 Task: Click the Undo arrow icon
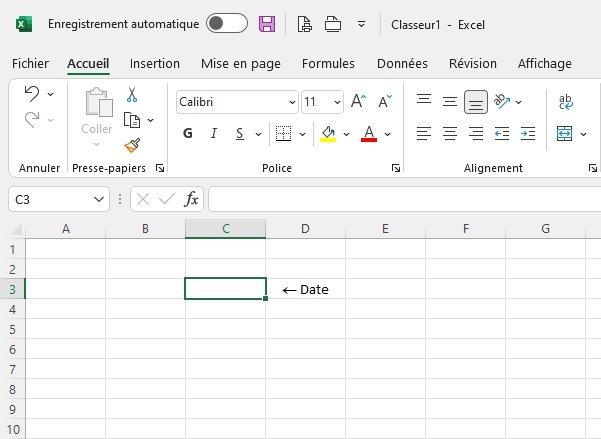[32, 94]
